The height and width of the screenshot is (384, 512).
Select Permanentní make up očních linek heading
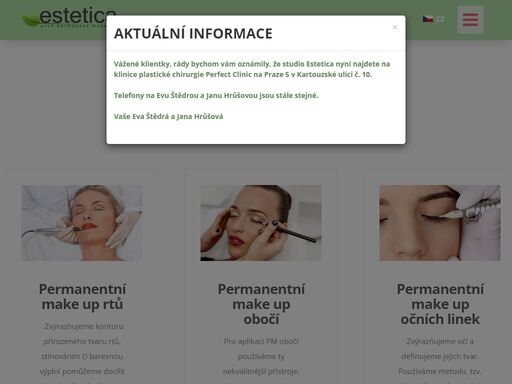point(440,304)
